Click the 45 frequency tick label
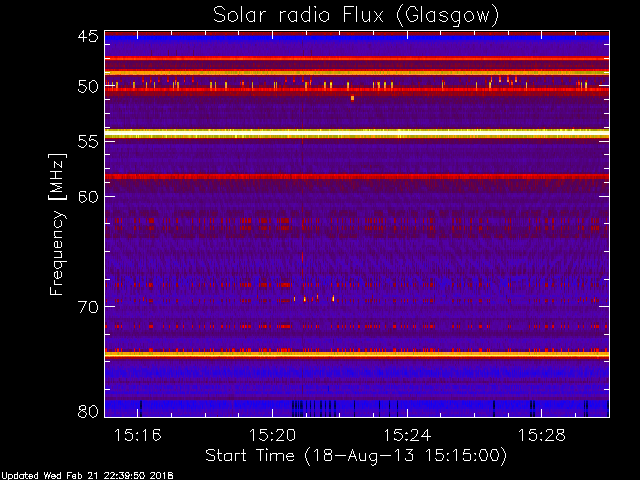This screenshot has height=480, width=640. coord(88,36)
